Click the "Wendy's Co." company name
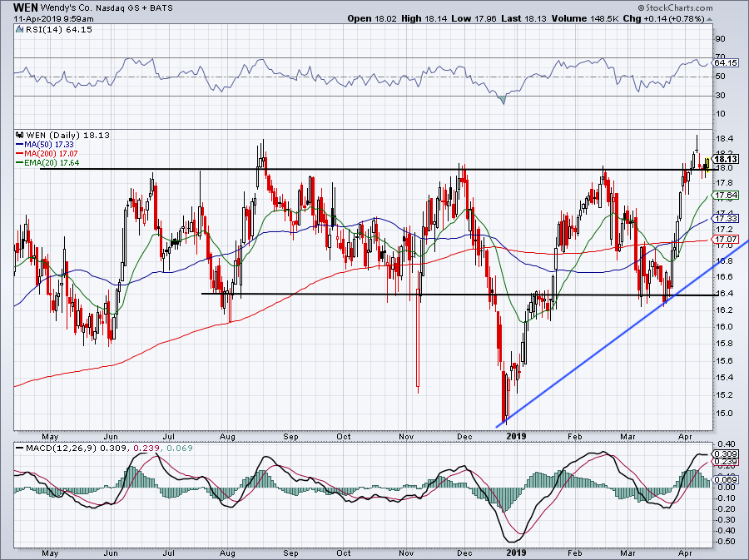 (65, 8)
